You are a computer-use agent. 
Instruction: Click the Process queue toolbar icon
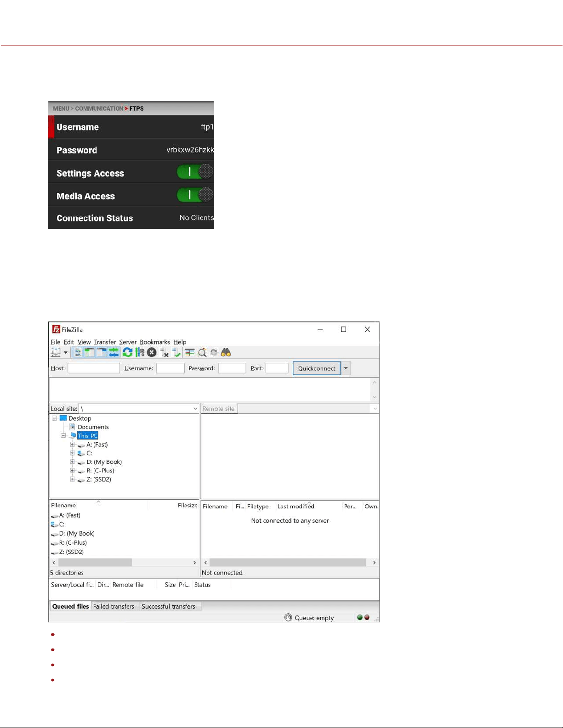(x=140, y=352)
